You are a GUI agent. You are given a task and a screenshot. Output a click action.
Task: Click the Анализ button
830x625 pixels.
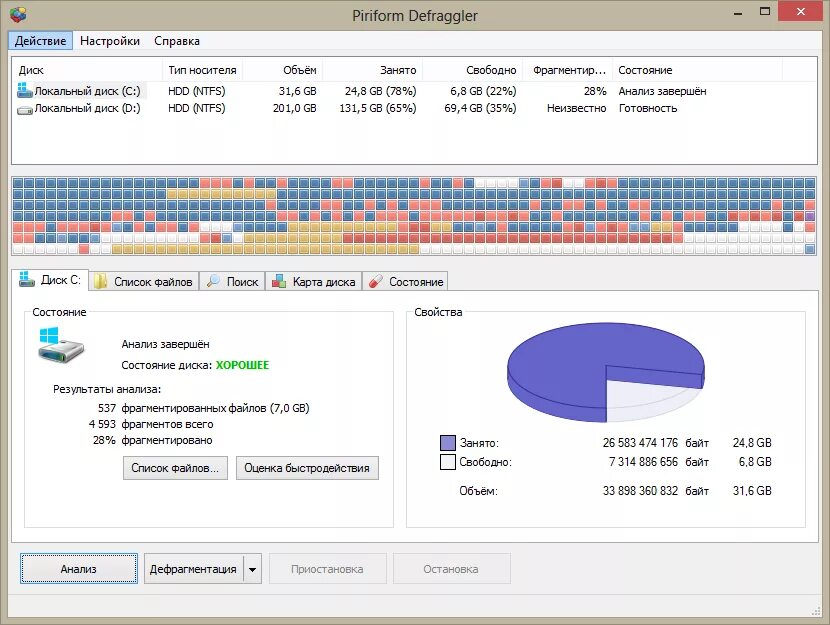(79, 569)
